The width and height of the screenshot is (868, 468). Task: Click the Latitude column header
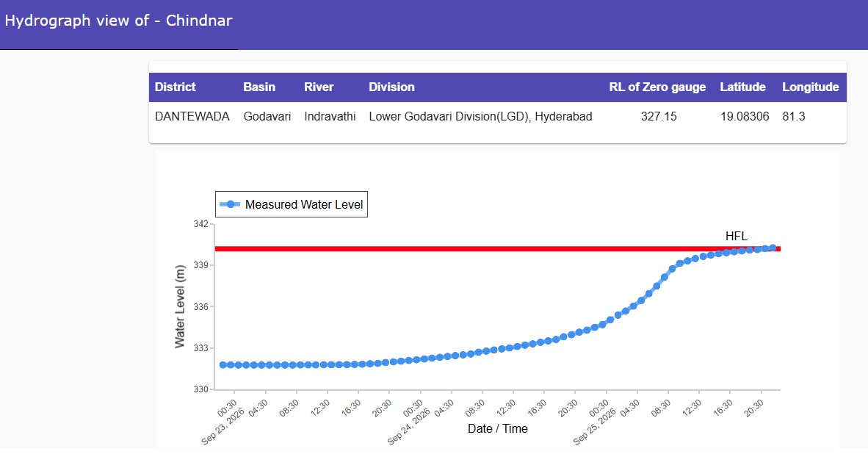pos(742,87)
